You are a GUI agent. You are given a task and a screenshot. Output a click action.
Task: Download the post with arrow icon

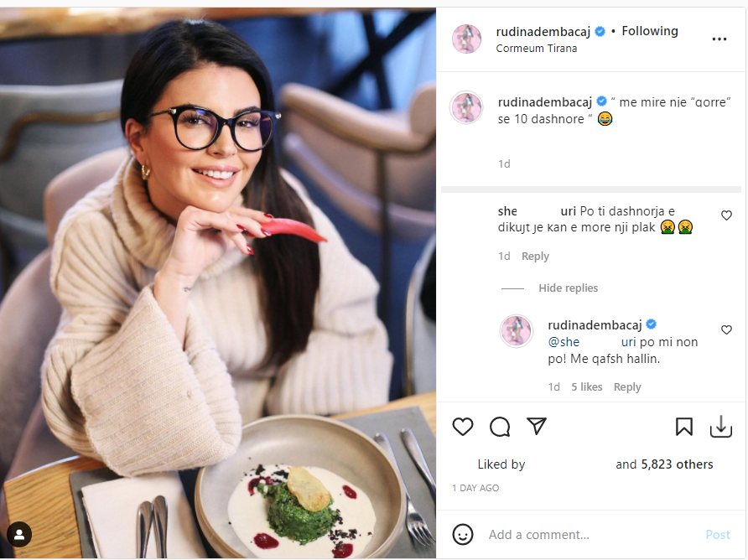[x=721, y=426]
